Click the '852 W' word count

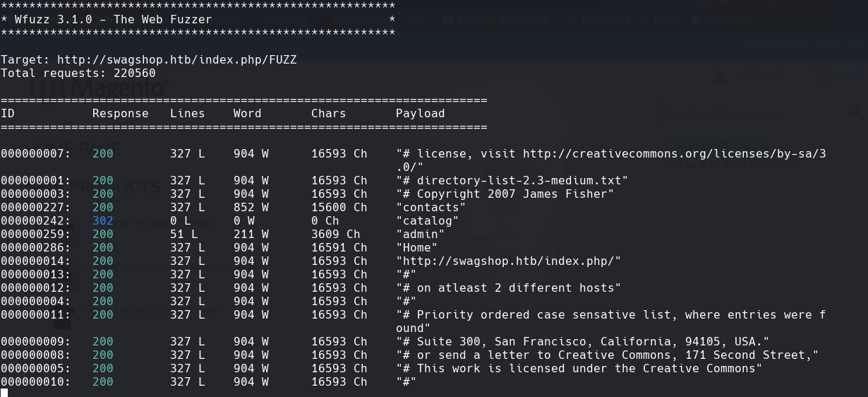[251, 207]
